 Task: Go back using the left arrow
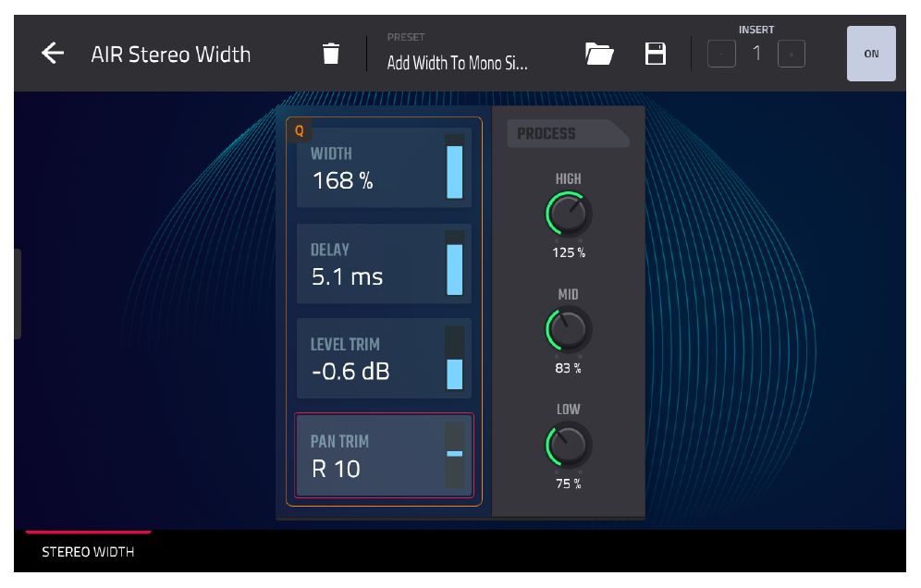(x=53, y=54)
